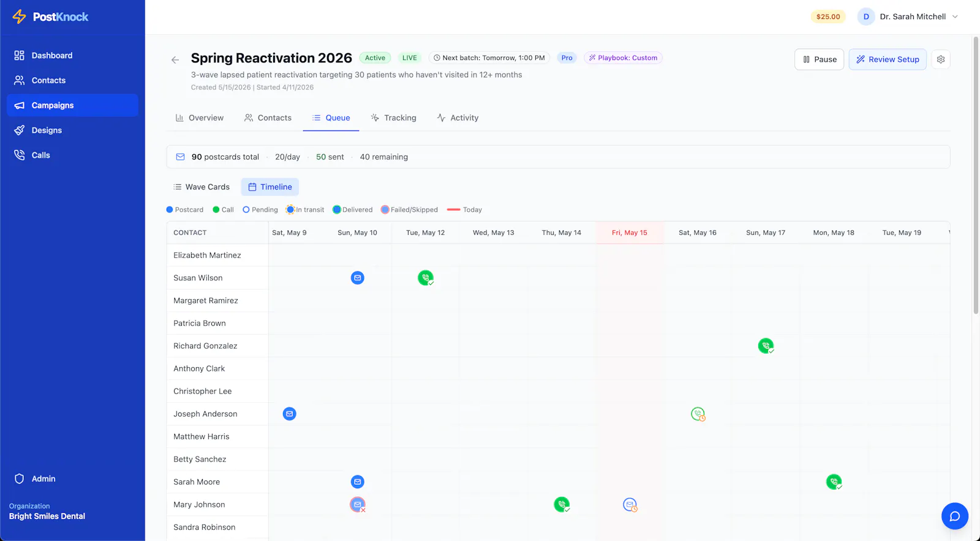Click Susan Wilson's call icon on May 12
Viewport: 980px width, 541px height.
[x=426, y=278]
